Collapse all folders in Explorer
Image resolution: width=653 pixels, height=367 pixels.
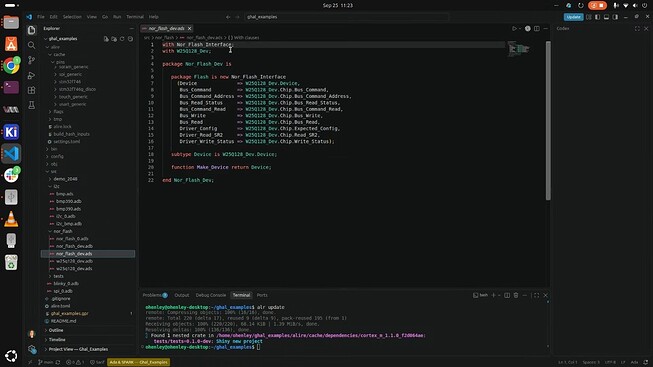[130, 39]
